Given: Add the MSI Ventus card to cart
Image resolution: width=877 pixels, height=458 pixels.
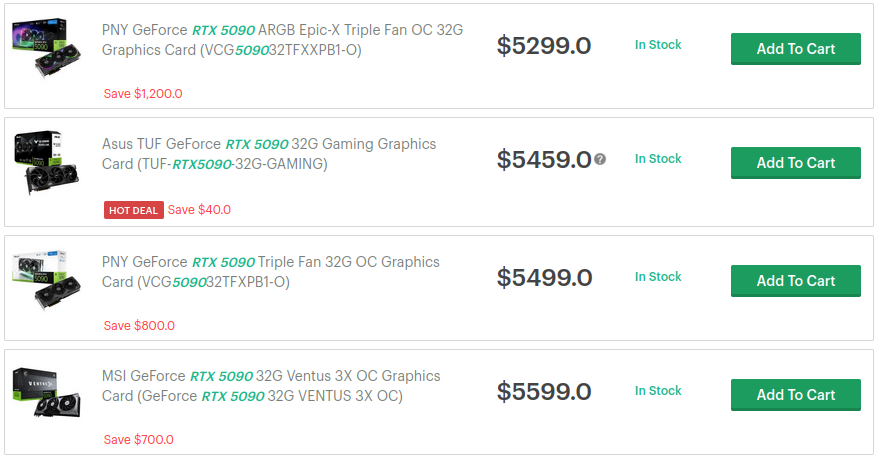Looking at the screenshot, I should pyautogui.click(x=795, y=394).
